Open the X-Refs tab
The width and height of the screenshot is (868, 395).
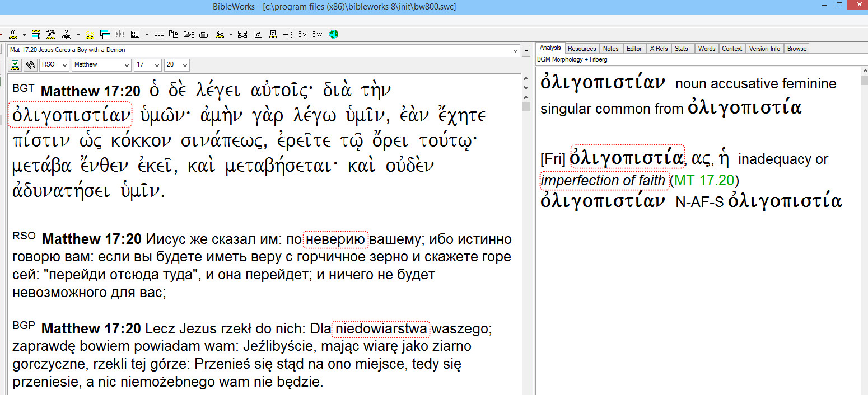[659, 49]
